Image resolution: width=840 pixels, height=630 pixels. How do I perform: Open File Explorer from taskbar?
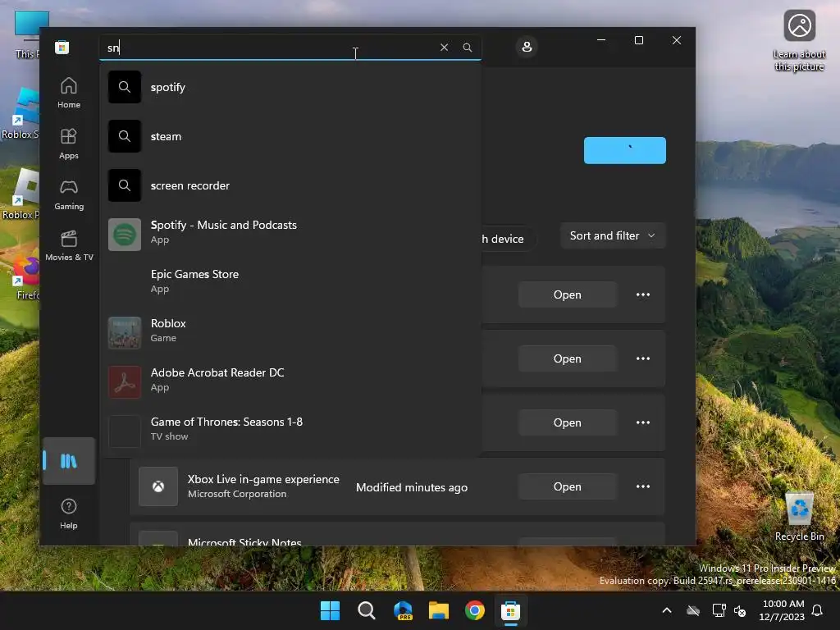point(439,610)
